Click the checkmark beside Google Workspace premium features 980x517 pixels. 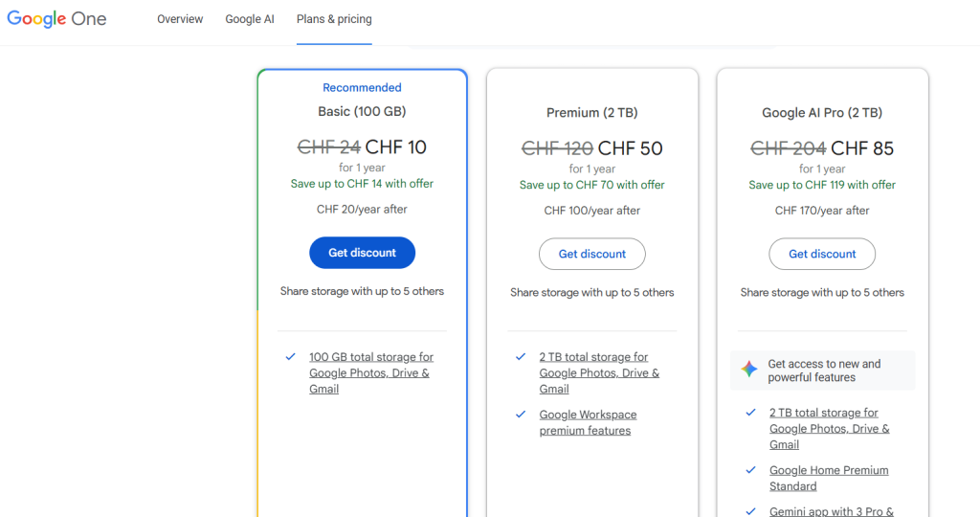(x=521, y=415)
